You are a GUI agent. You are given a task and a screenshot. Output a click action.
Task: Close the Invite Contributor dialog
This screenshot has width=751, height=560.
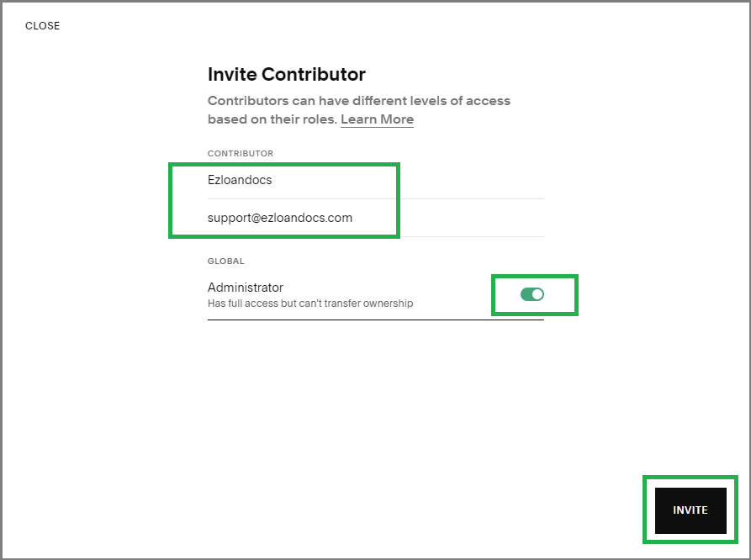42,26
